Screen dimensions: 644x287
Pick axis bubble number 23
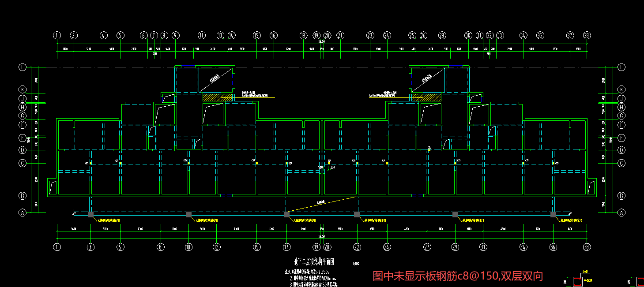pos(370,35)
